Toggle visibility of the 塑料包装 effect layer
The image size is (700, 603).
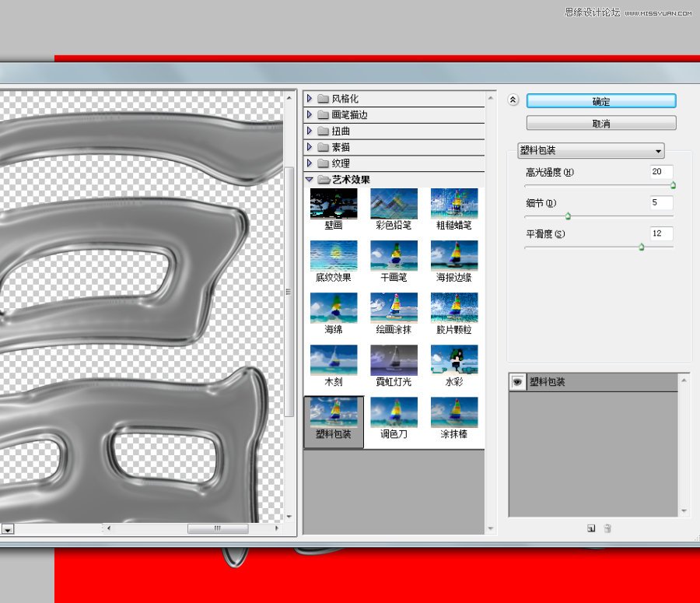[516, 382]
